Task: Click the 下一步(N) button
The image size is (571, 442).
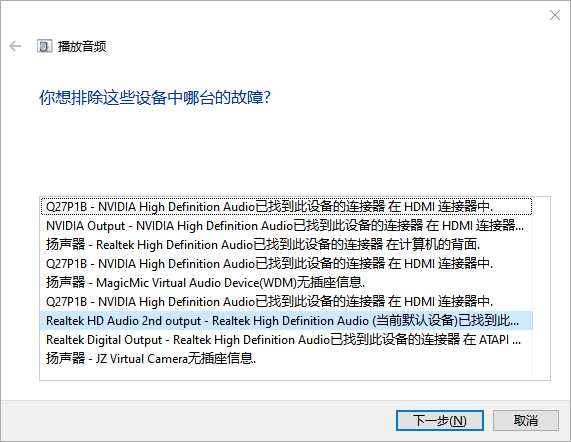Action: [440, 421]
